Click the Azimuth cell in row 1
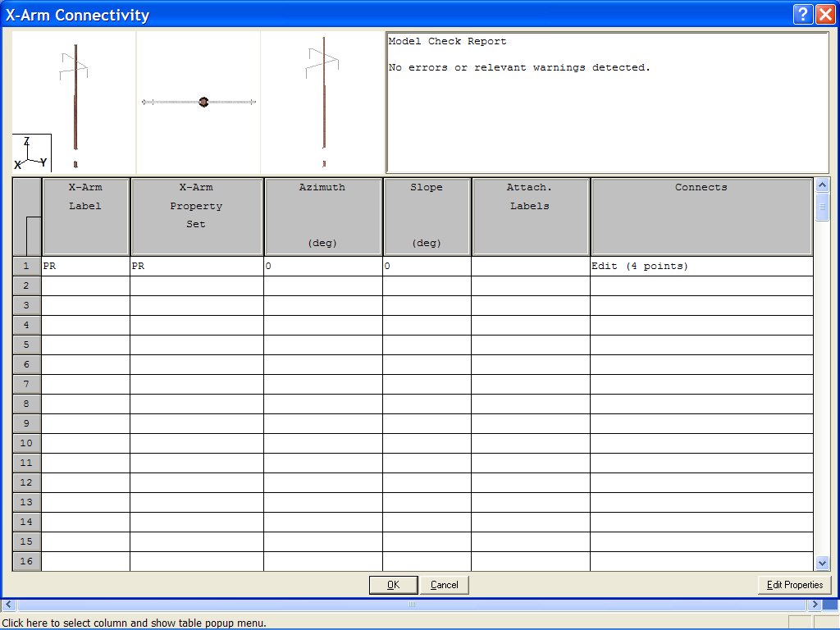This screenshot has width=840, height=630. click(x=323, y=267)
